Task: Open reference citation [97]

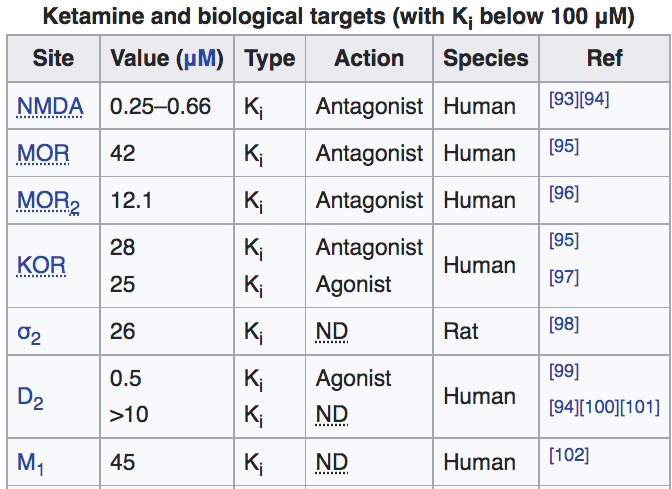Action: pos(564,277)
